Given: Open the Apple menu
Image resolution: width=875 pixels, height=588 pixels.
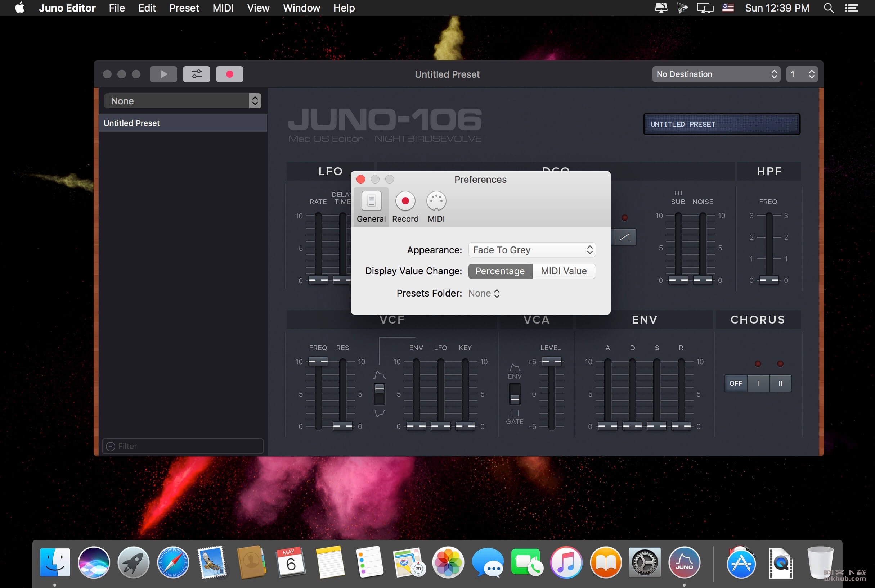Looking at the screenshot, I should click(x=19, y=8).
